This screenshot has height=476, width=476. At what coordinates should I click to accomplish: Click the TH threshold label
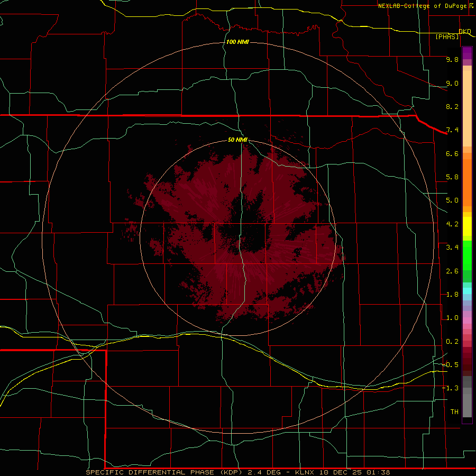454,412
